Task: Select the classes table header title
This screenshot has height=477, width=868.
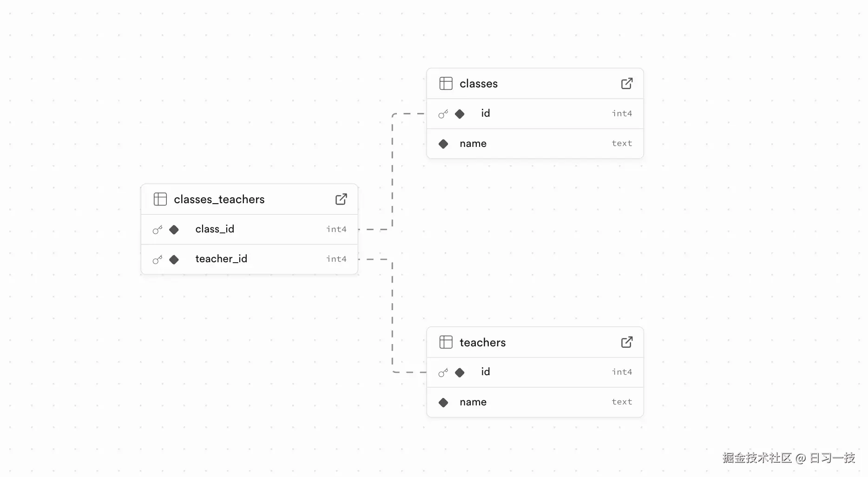Action: (x=479, y=84)
